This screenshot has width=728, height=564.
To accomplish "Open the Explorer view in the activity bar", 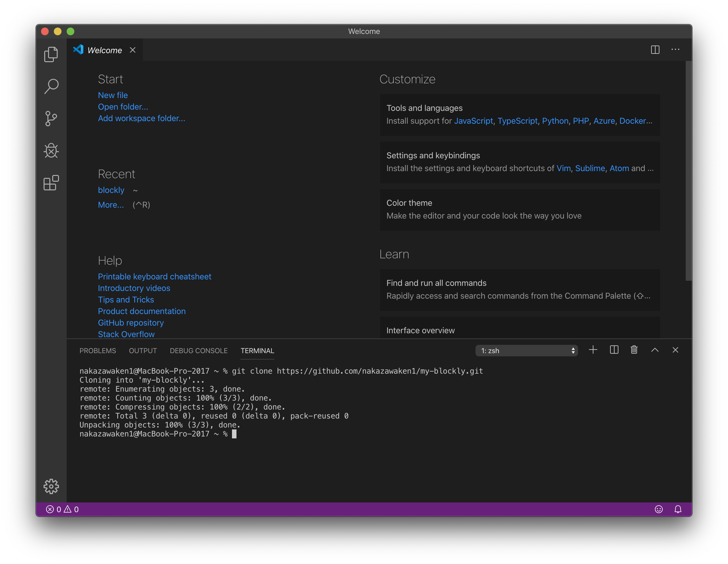I will pos(51,54).
